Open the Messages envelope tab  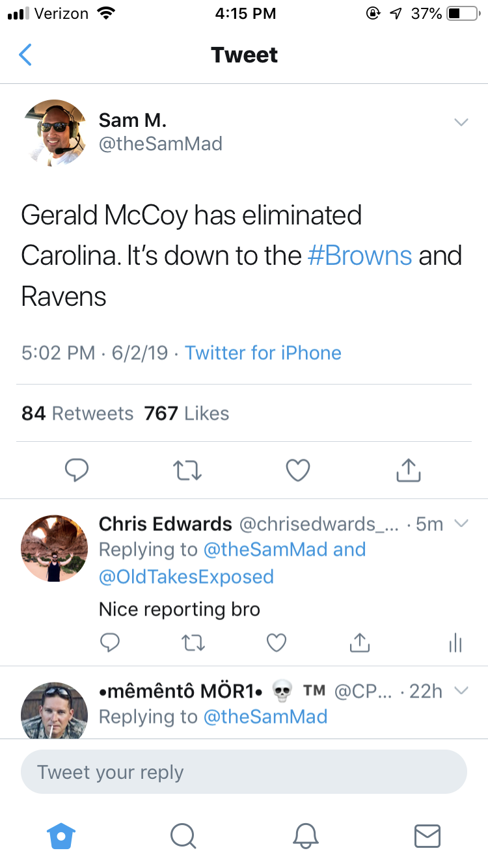point(427,835)
